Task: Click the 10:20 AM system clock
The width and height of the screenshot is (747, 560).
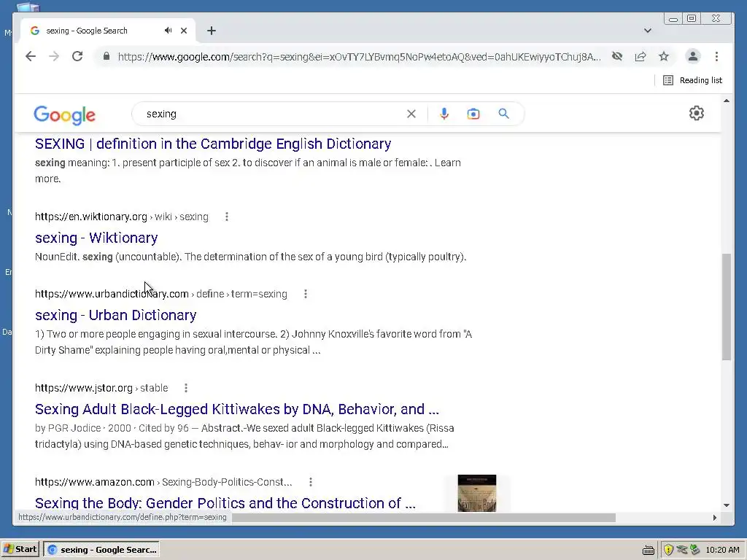Action: 722,550
